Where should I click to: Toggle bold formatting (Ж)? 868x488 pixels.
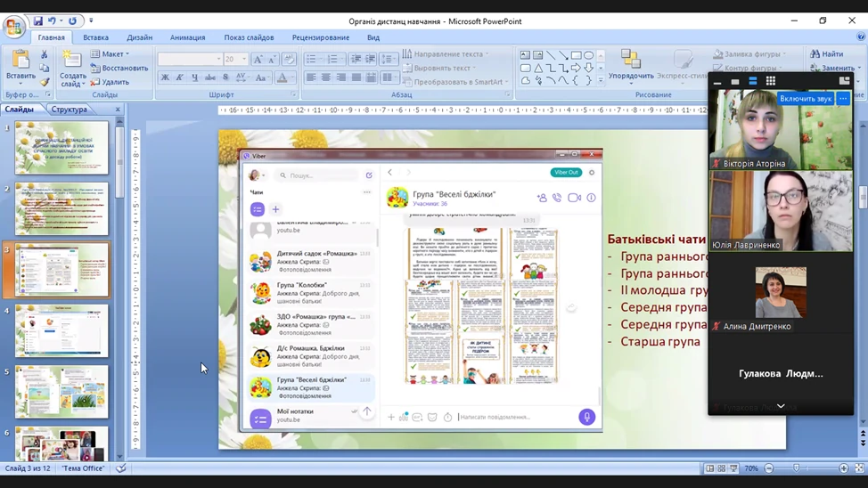click(x=165, y=78)
